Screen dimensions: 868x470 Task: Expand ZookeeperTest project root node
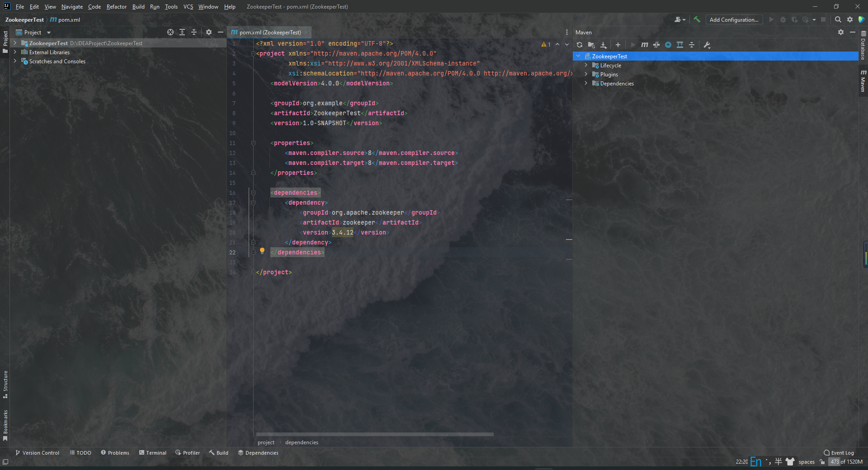coord(15,43)
